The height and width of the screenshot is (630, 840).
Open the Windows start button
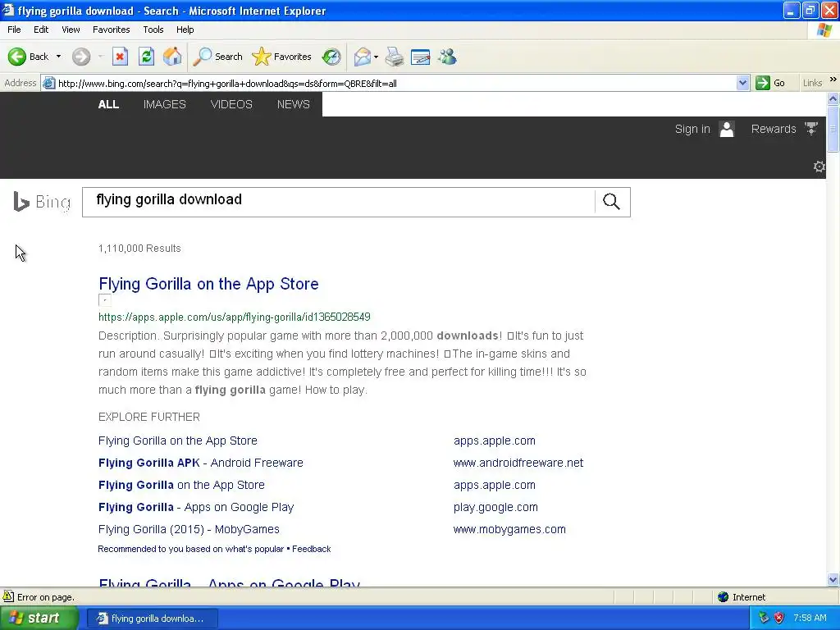pyautogui.click(x=39, y=619)
